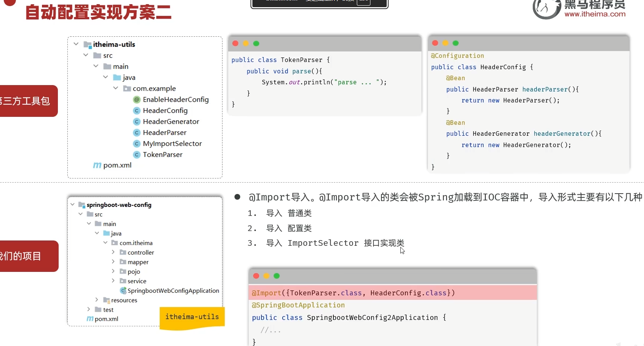Expand the test folder node
The height and width of the screenshot is (346, 644).
[89, 309]
